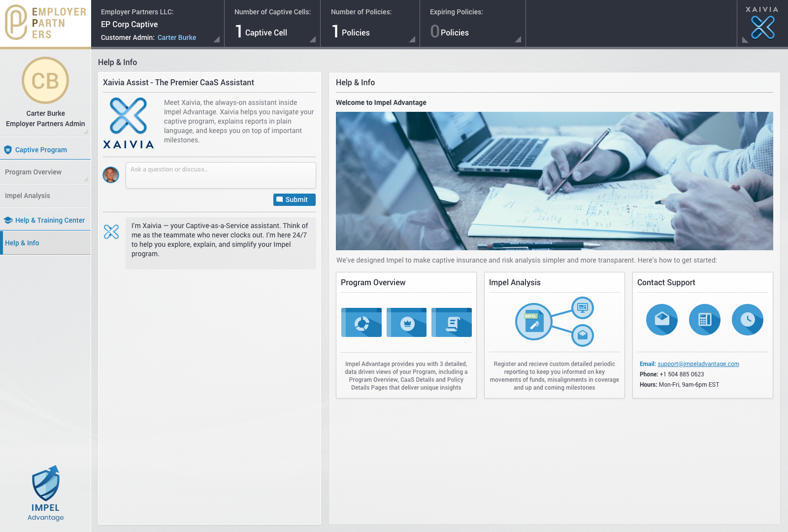Click the monitor icon in the Impel Analysis graphic
The width and height of the screenshot is (788, 532).
pyautogui.click(x=583, y=308)
